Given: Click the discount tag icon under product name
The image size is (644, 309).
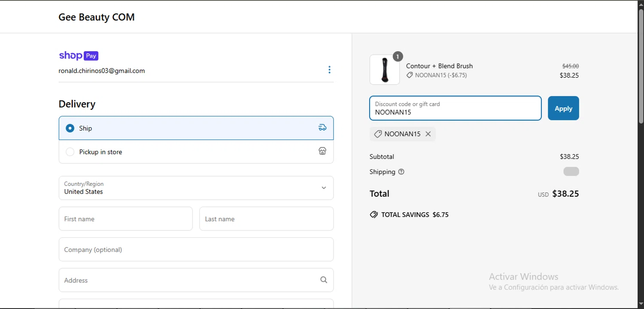Looking at the screenshot, I should pos(410,75).
